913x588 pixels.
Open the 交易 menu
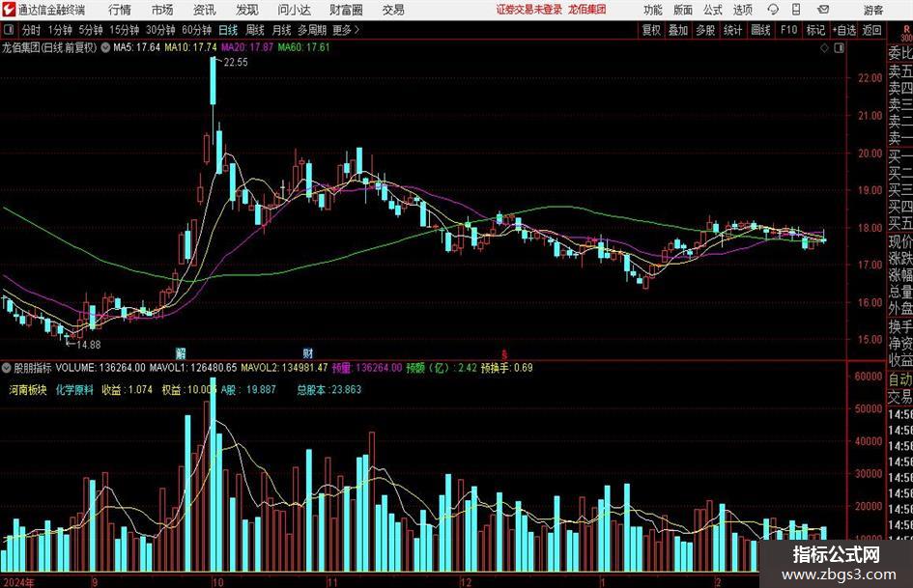(x=393, y=10)
